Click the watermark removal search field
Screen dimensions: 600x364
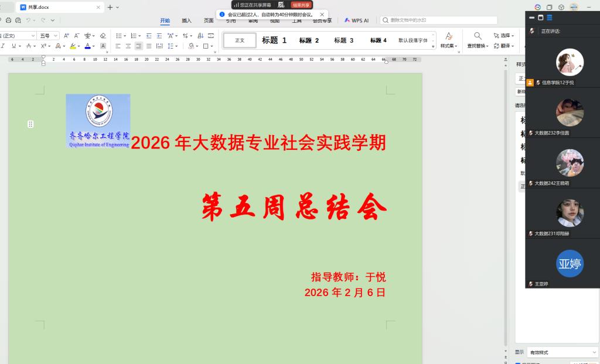pyautogui.click(x=438, y=20)
